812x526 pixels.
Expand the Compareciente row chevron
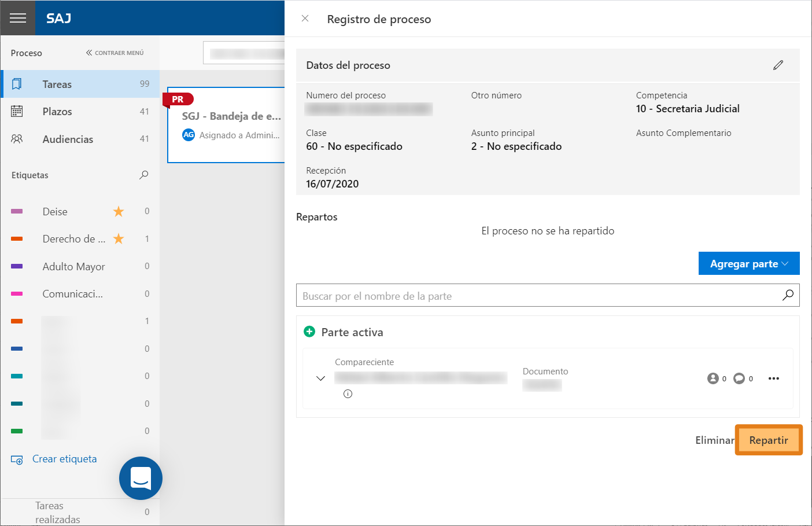pos(320,378)
